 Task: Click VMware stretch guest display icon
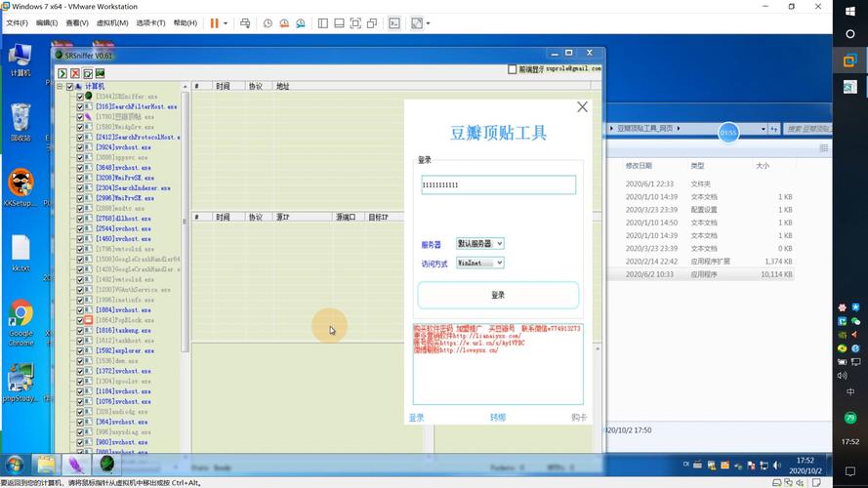tap(417, 23)
